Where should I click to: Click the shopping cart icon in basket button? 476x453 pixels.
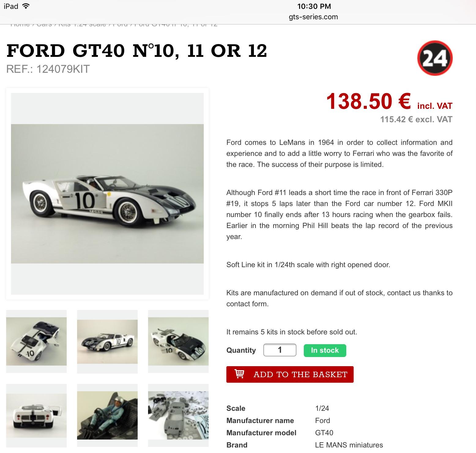click(239, 374)
